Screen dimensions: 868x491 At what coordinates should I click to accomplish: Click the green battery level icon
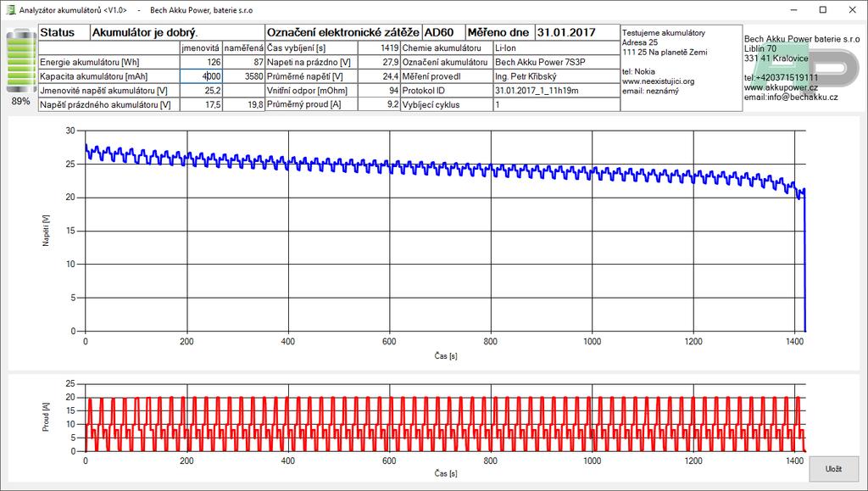[x=20, y=60]
